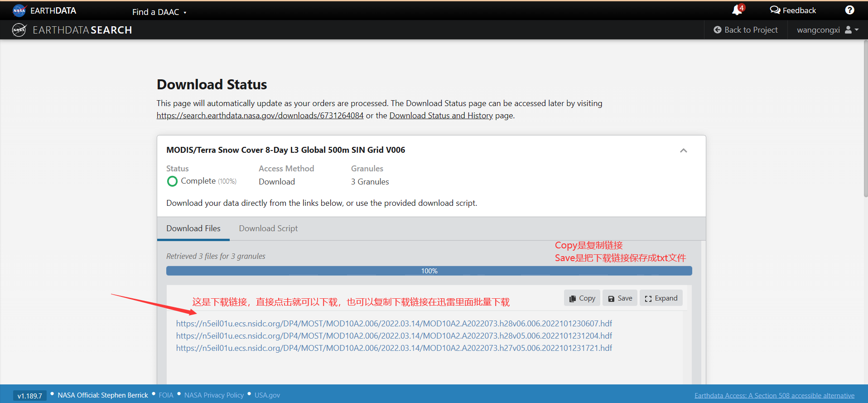Image resolution: width=868 pixels, height=403 pixels.
Task: Select the Download Files tab
Action: pos(193,228)
